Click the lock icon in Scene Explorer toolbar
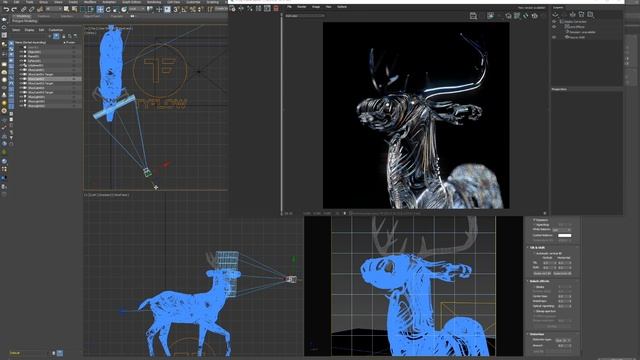 pyautogui.click(x=64, y=36)
